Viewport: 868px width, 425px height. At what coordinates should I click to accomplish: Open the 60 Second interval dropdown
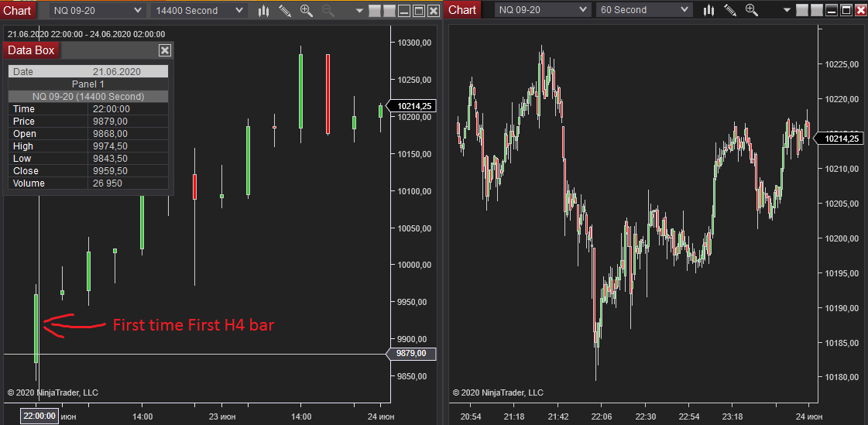pyautogui.click(x=643, y=10)
